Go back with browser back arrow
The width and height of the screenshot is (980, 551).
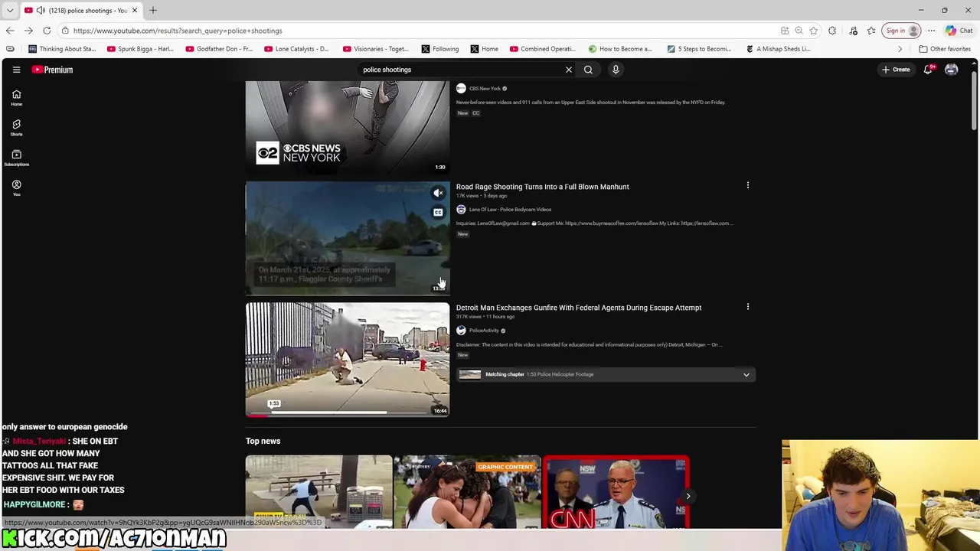pyautogui.click(x=10, y=31)
